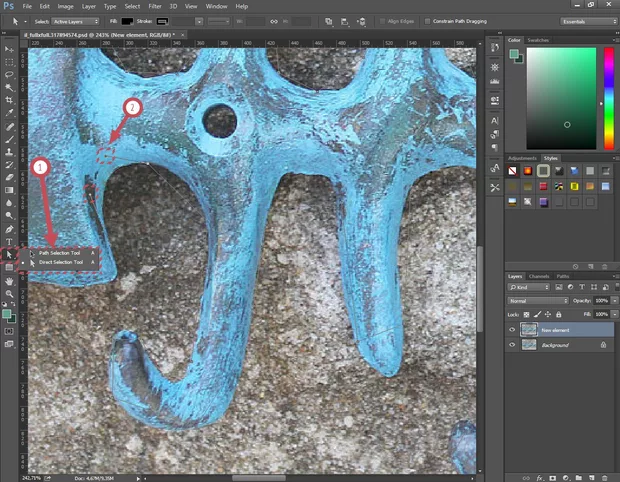The width and height of the screenshot is (620, 482).
Task: Open the Filter menu
Action: [x=156, y=6]
